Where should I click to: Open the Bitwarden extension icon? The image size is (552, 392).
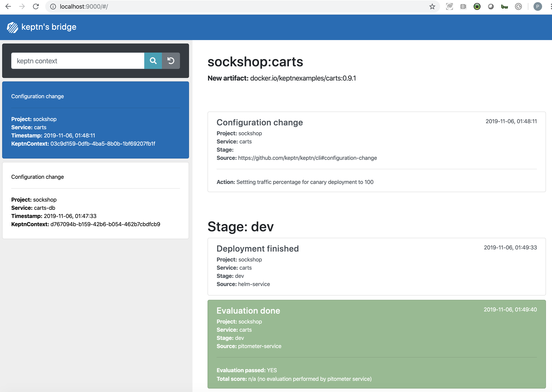[504, 6]
